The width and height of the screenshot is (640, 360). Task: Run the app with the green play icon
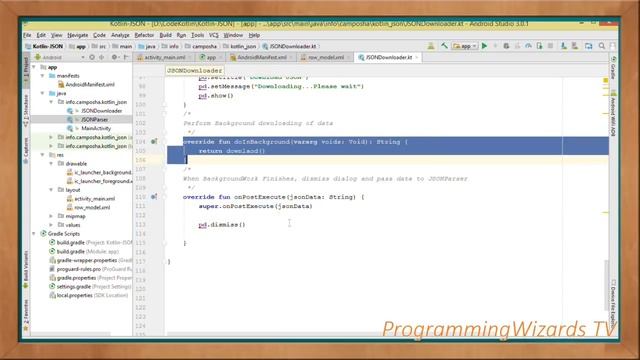coord(484,46)
